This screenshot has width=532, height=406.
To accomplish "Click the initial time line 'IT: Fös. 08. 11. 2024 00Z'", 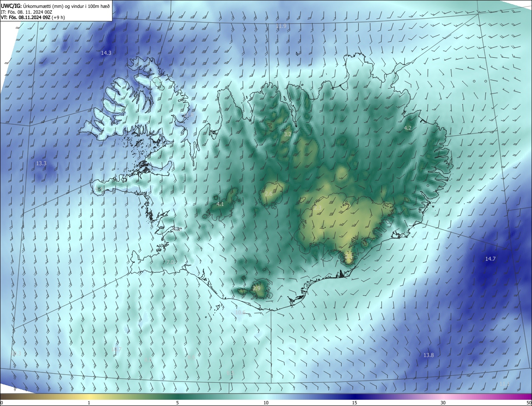I will tap(27, 12).
